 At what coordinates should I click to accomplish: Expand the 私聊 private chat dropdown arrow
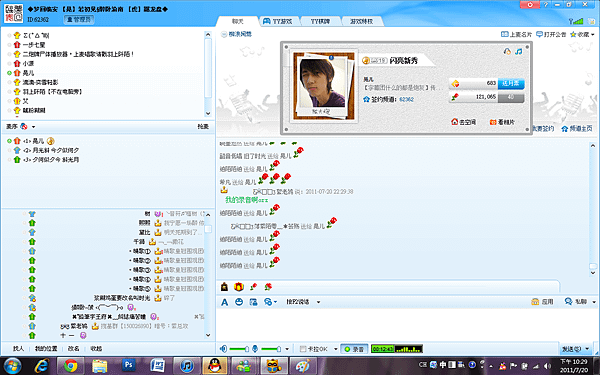[x=594, y=302]
